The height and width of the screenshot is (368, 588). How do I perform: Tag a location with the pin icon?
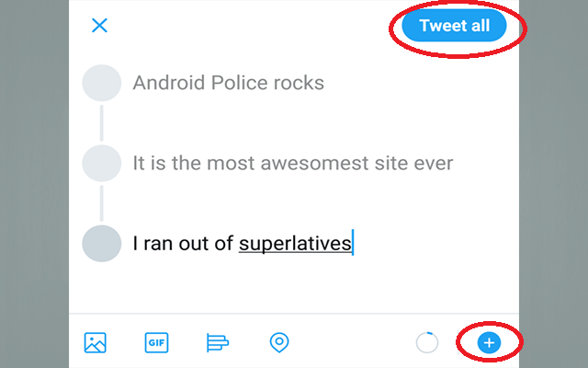point(279,343)
